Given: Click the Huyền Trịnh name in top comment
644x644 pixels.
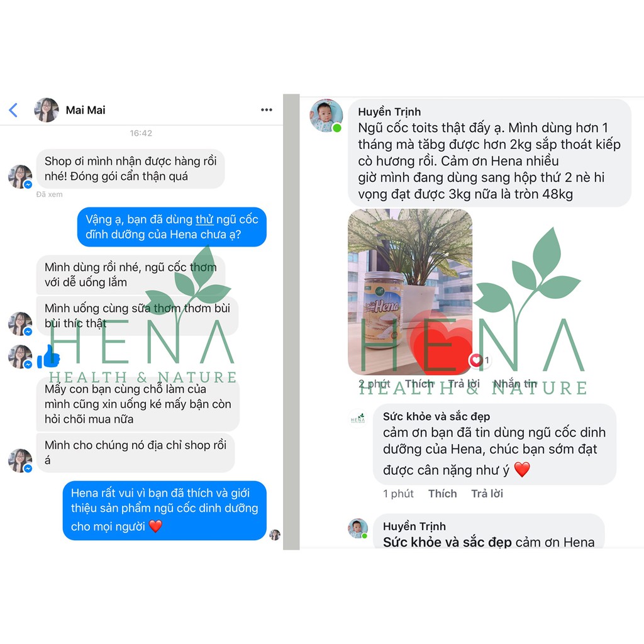Looking at the screenshot, I should (389, 112).
